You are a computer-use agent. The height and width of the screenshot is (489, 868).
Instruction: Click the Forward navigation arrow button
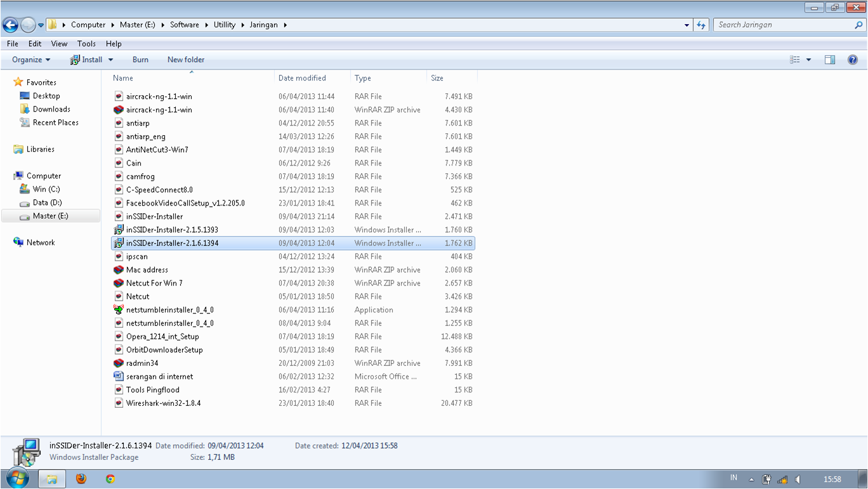(x=28, y=25)
